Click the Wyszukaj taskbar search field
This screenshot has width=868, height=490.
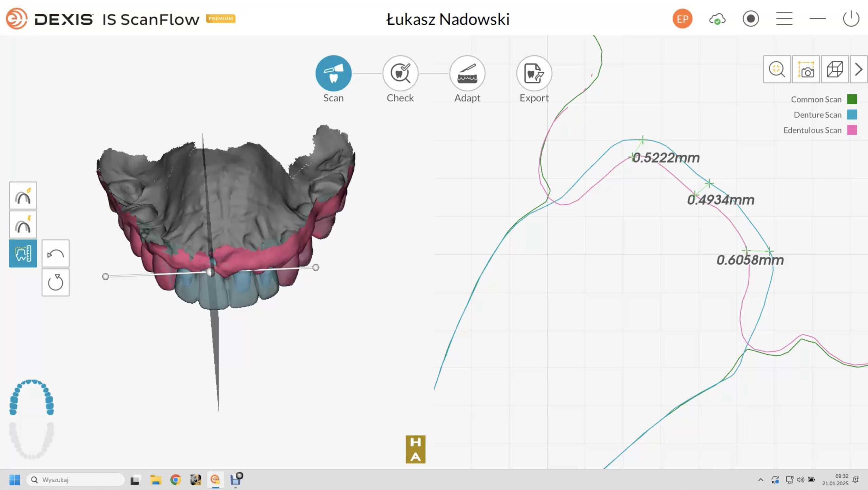click(x=75, y=479)
